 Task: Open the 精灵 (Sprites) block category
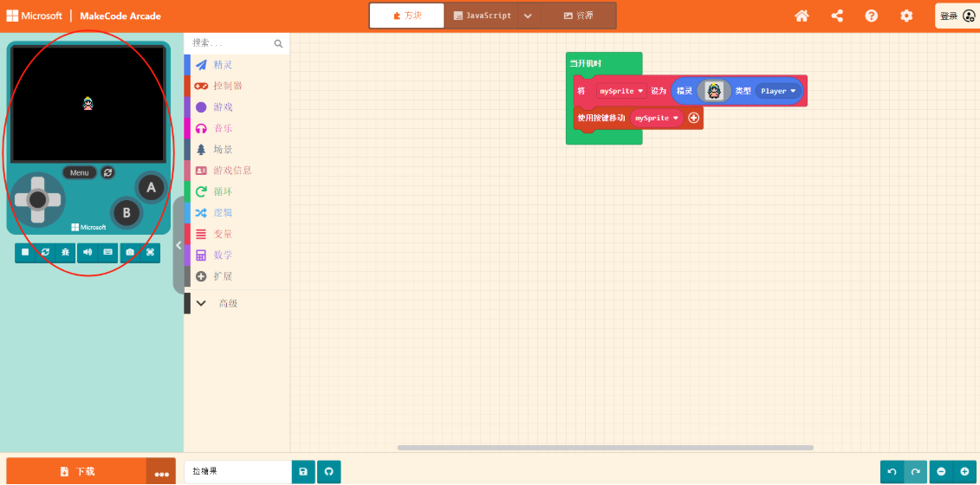point(223,65)
